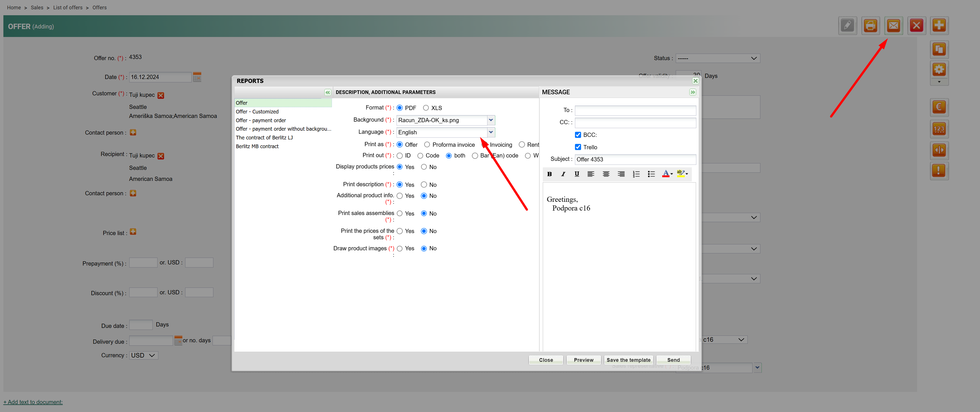Open calendar picker next to Date field
980x412 pixels.
point(197,77)
